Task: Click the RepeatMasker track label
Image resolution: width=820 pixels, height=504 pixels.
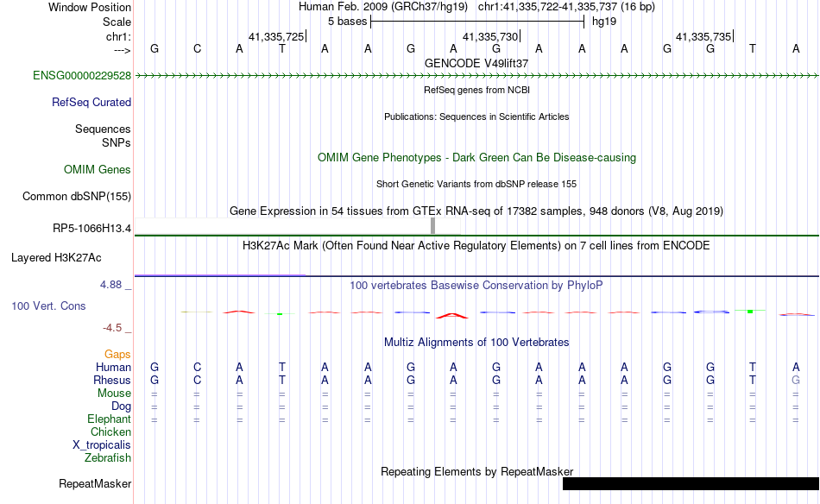Action: point(95,483)
